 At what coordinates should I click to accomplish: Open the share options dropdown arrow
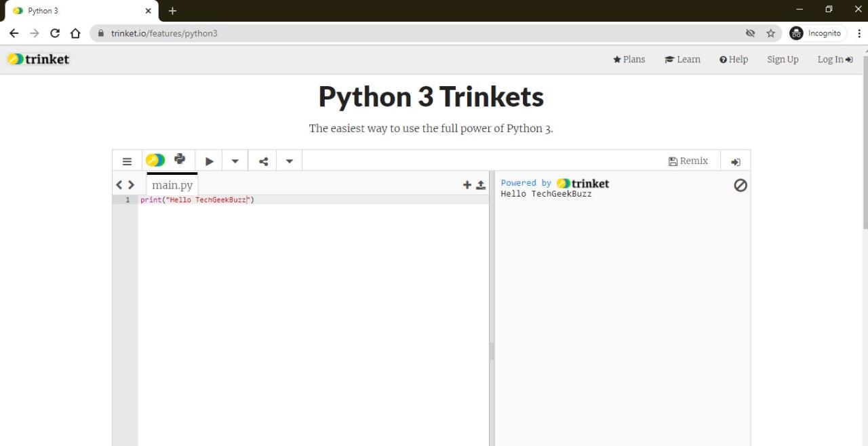(289, 161)
